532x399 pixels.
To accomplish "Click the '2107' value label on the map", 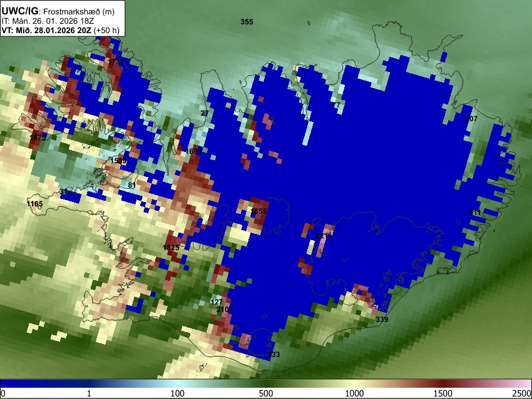I will pyautogui.click(x=225, y=309).
